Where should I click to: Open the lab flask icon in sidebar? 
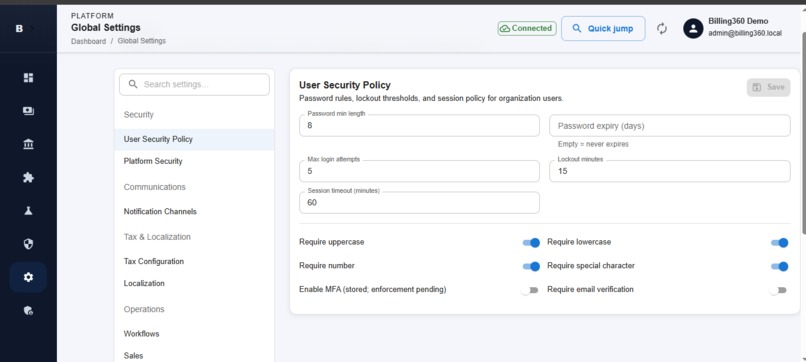click(x=28, y=211)
